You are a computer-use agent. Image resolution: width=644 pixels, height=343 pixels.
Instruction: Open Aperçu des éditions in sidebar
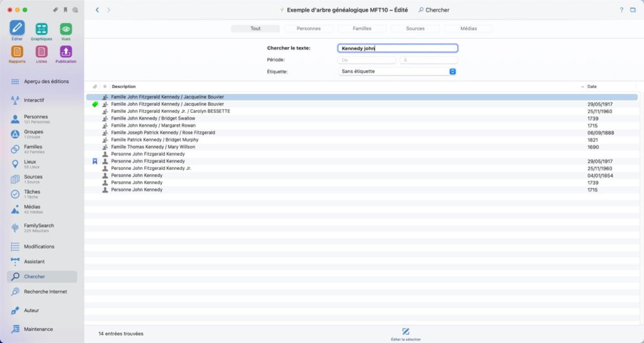coord(42,81)
